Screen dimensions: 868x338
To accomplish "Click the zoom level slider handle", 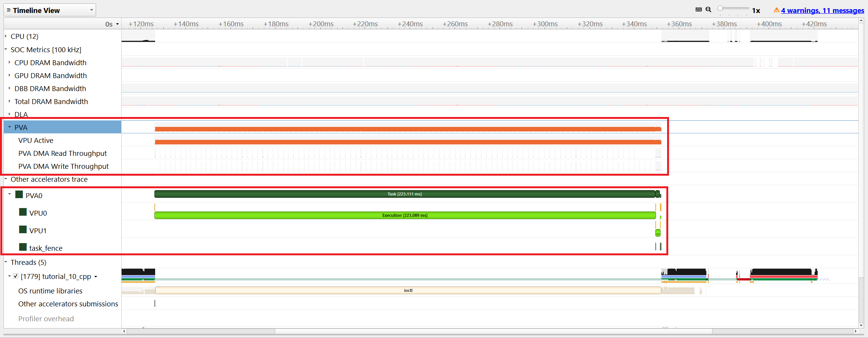I will tap(720, 8).
